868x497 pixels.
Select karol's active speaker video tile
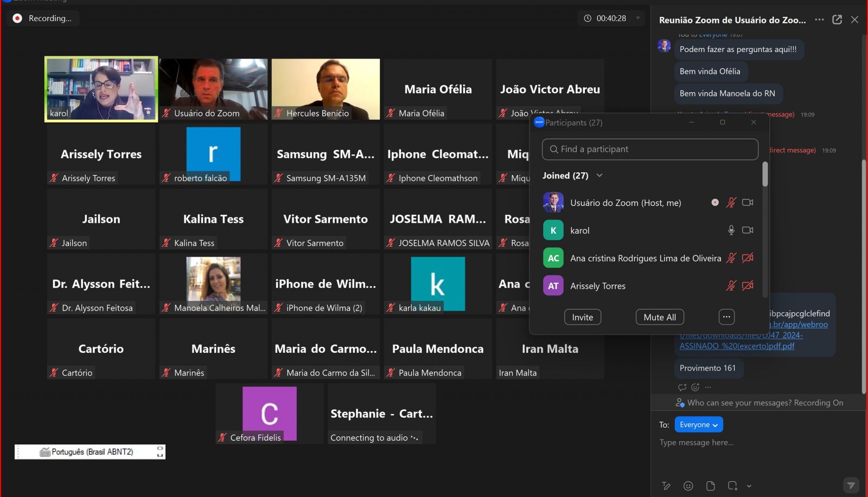pyautogui.click(x=101, y=89)
